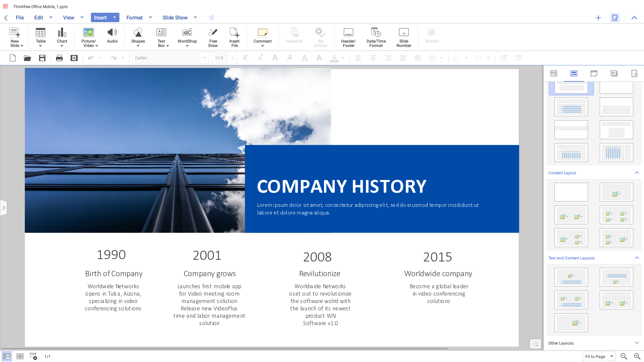Click the plus button to add
Viewport: 644px width, 362px height.
(598, 18)
